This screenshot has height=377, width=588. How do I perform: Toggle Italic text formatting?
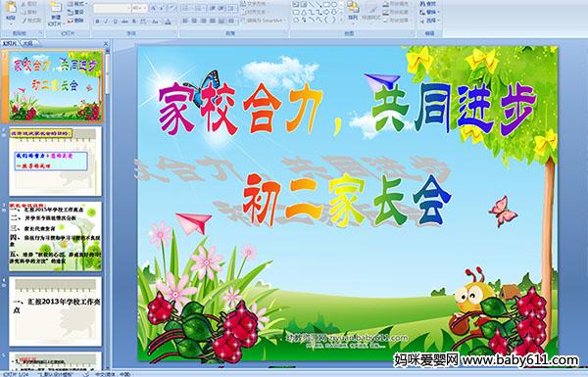(x=106, y=22)
